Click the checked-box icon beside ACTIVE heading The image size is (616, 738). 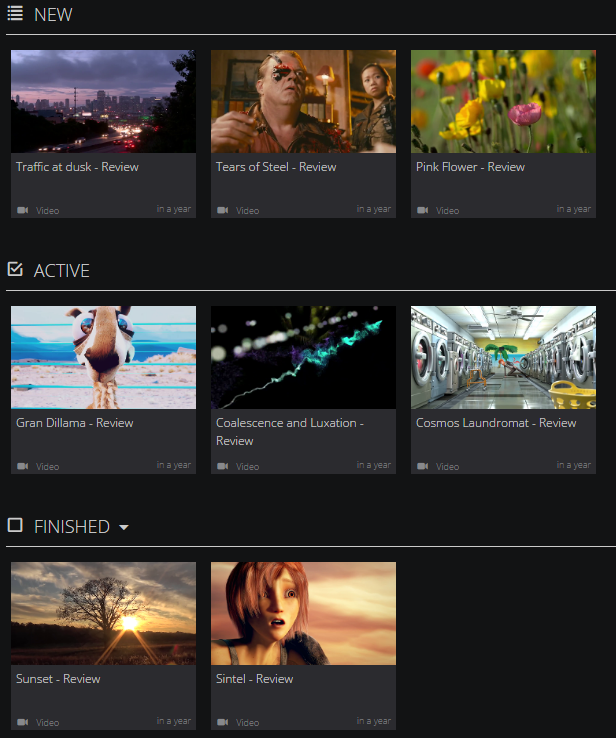[x=15, y=269]
